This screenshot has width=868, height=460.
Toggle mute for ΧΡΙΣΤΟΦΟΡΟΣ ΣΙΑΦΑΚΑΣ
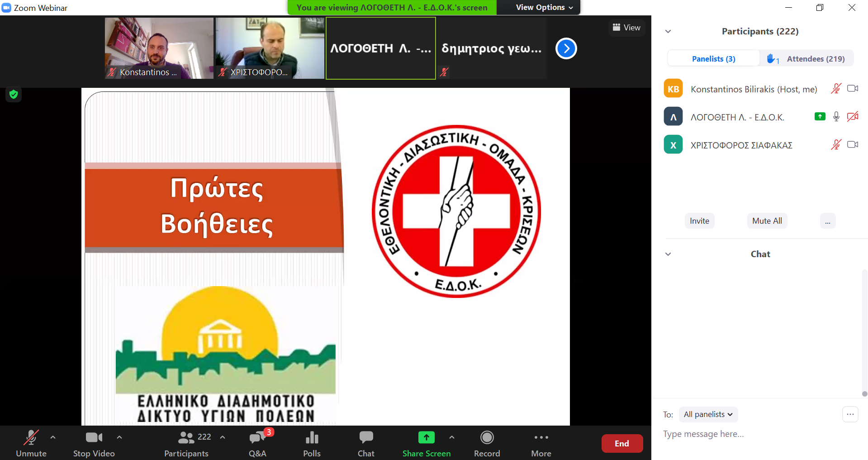tap(836, 145)
